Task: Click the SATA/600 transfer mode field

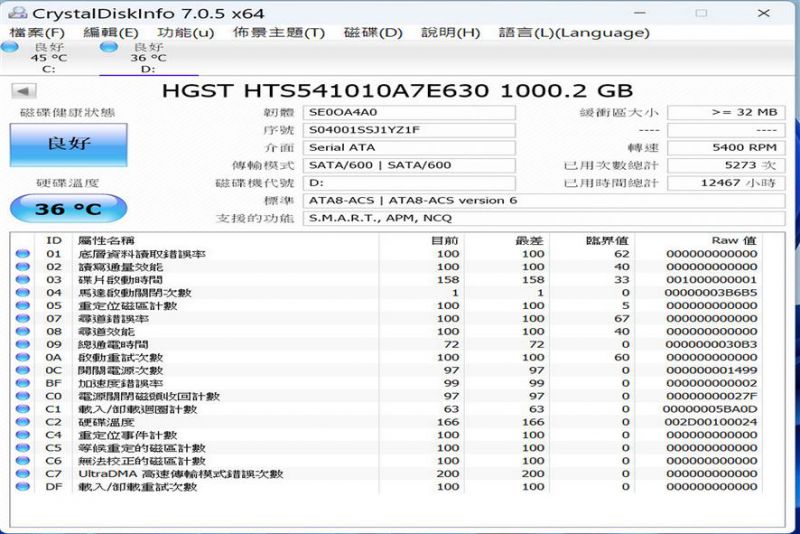Action: (409, 165)
